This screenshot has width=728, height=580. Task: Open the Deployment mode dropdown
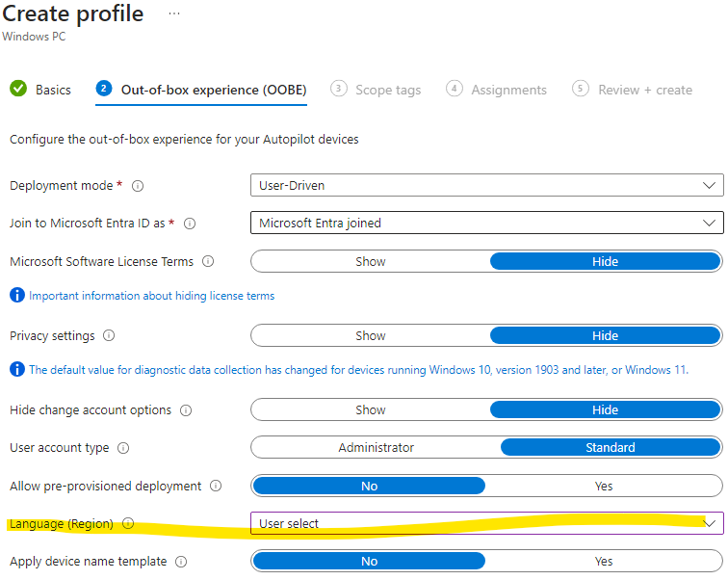tap(487, 185)
